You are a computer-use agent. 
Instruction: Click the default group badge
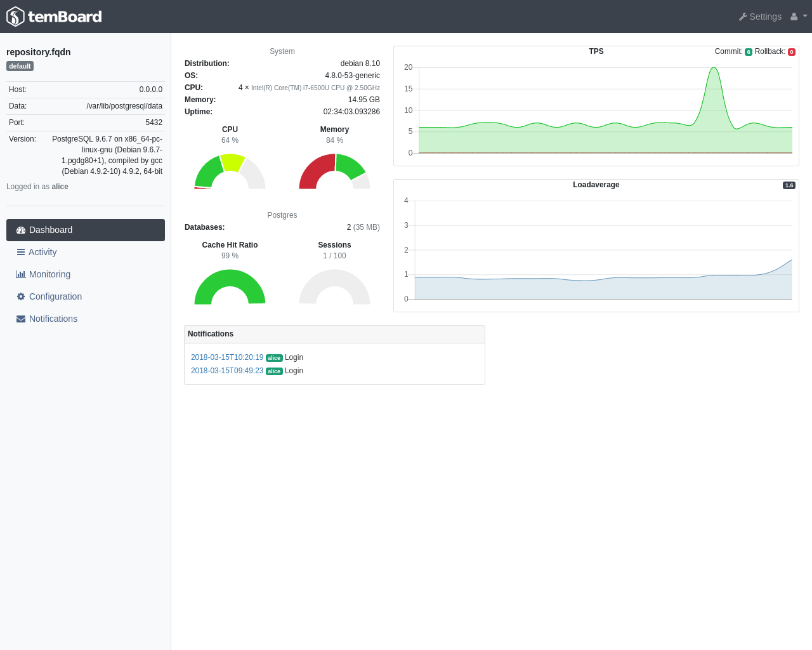[20, 66]
